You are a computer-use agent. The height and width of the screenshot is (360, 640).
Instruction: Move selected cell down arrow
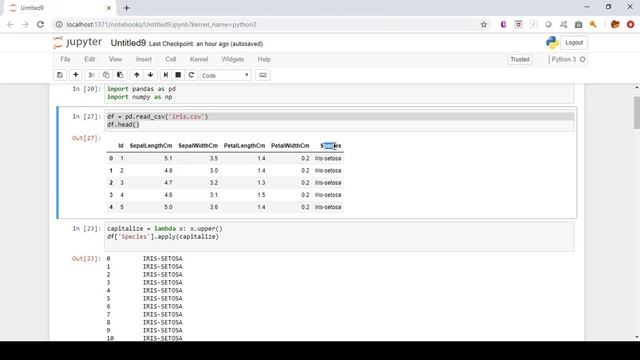pyautogui.click(x=151, y=75)
